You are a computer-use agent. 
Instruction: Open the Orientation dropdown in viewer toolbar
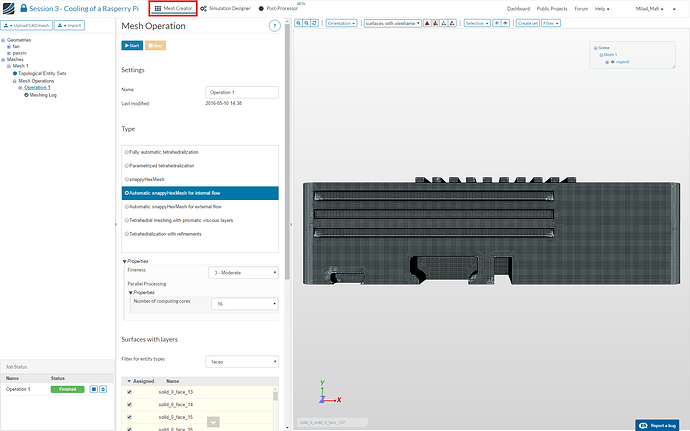pyautogui.click(x=343, y=22)
